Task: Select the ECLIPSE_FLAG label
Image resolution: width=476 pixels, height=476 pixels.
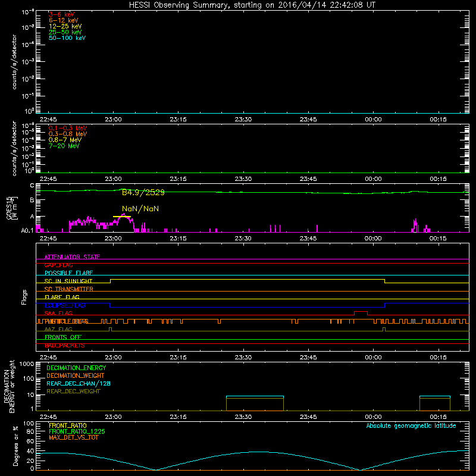Action: point(65,305)
